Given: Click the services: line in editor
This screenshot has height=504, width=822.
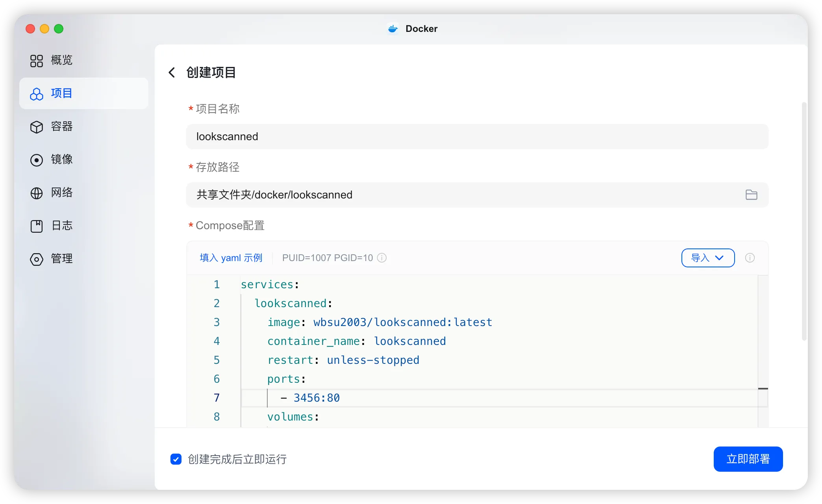Looking at the screenshot, I should (x=270, y=285).
